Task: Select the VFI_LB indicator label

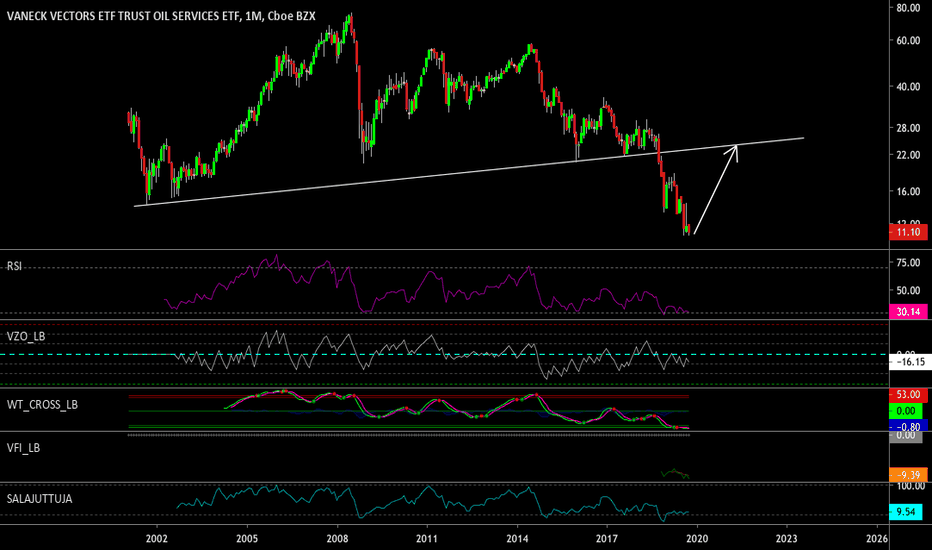Action: pos(23,448)
